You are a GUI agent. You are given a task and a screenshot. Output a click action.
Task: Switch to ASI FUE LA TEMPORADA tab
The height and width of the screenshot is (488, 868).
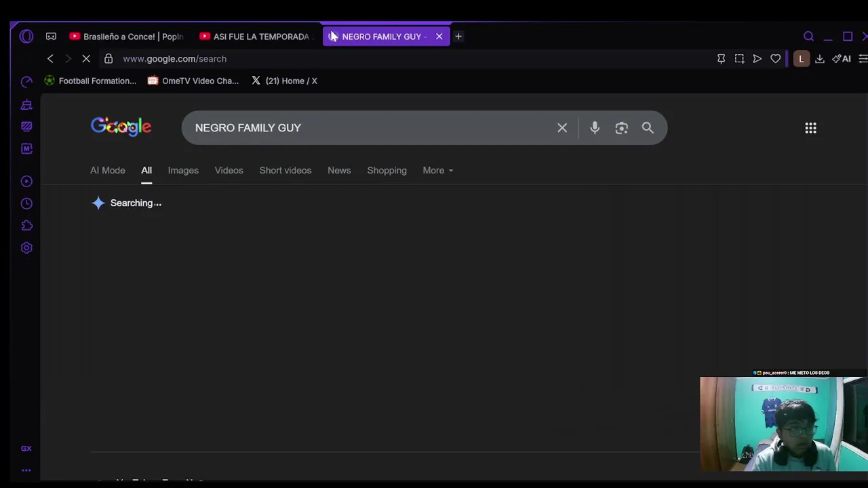click(256, 37)
